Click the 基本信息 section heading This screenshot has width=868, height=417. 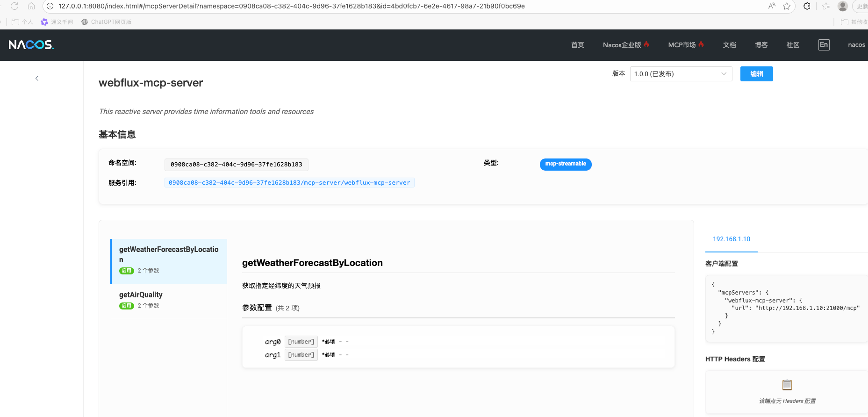click(117, 135)
